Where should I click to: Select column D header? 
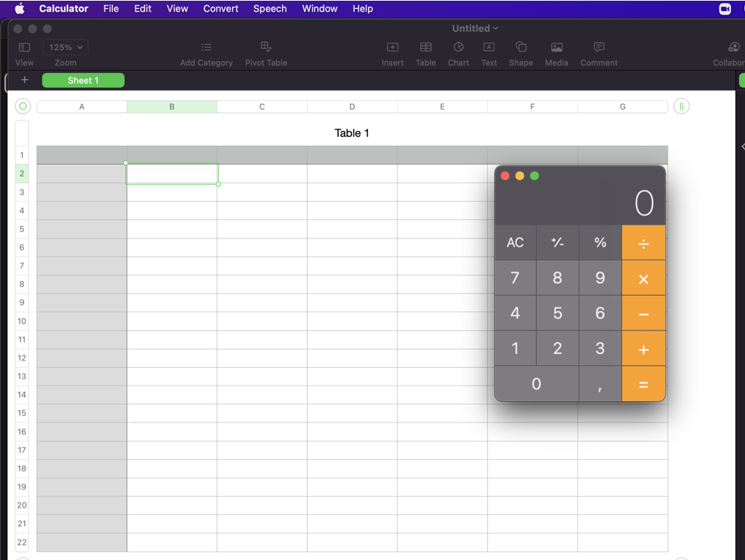coord(352,107)
